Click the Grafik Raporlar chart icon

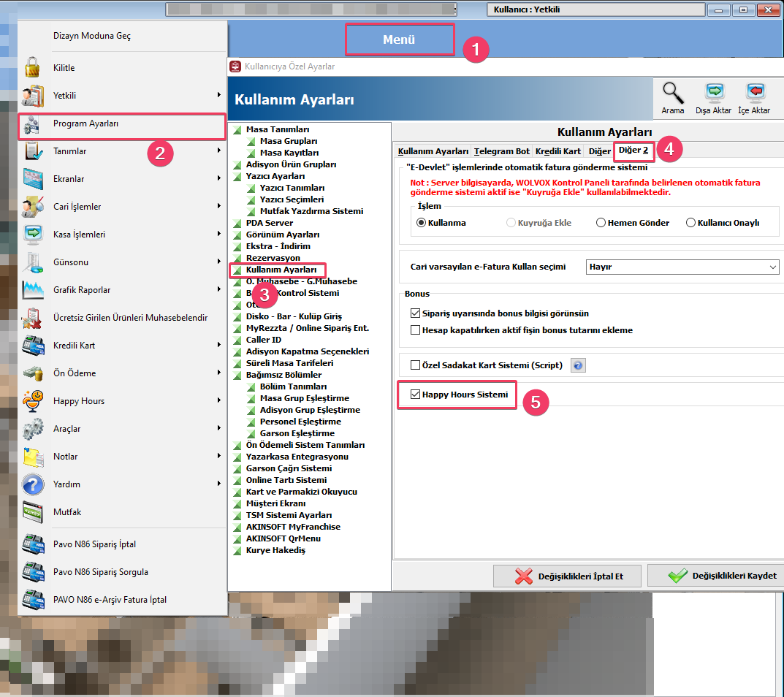click(x=33, y=290)
